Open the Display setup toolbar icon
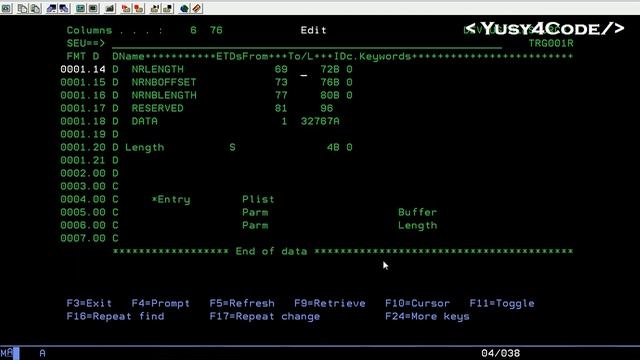 [x=80, y=8]
